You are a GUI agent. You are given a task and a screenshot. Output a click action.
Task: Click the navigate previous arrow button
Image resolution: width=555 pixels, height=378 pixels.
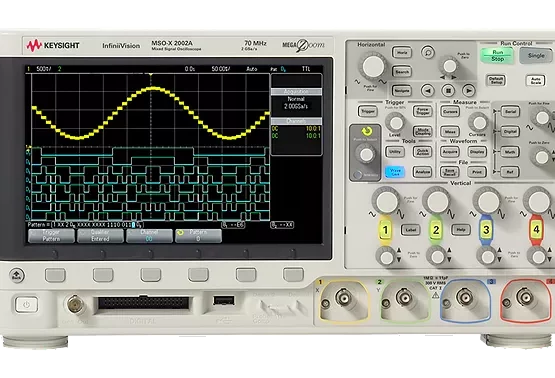[x=428, y=91]
